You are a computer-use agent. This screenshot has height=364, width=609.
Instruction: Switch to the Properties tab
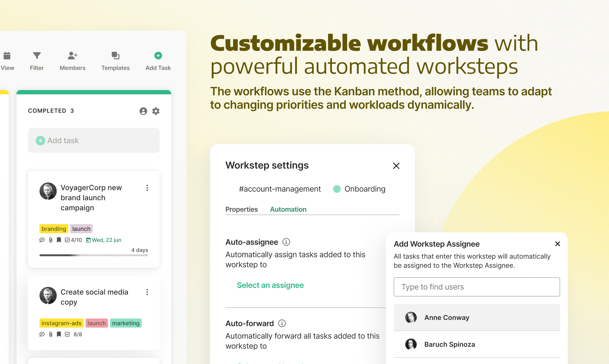[242, 209]
